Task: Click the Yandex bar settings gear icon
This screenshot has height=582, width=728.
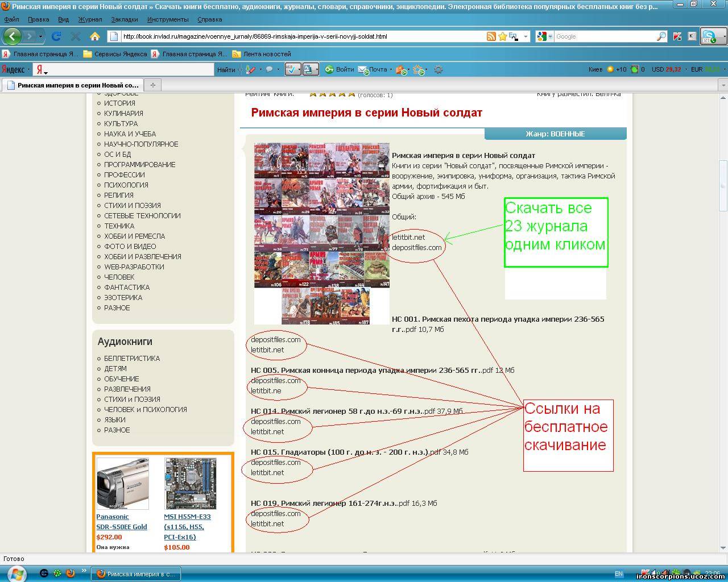Action: point(438,69)
